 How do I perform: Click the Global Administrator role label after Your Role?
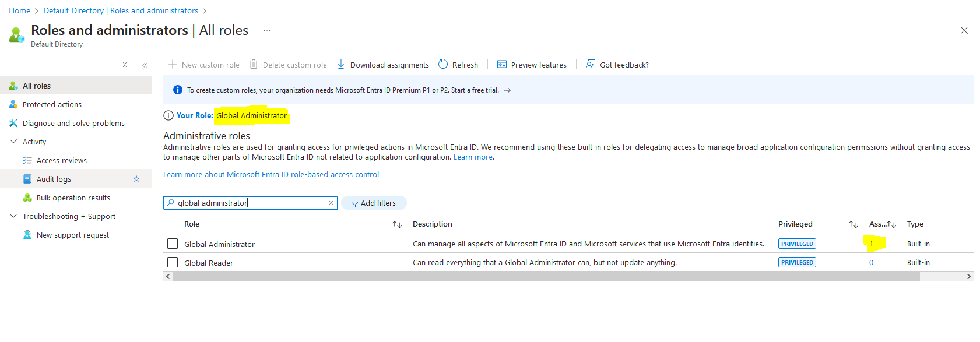[251, 115]
